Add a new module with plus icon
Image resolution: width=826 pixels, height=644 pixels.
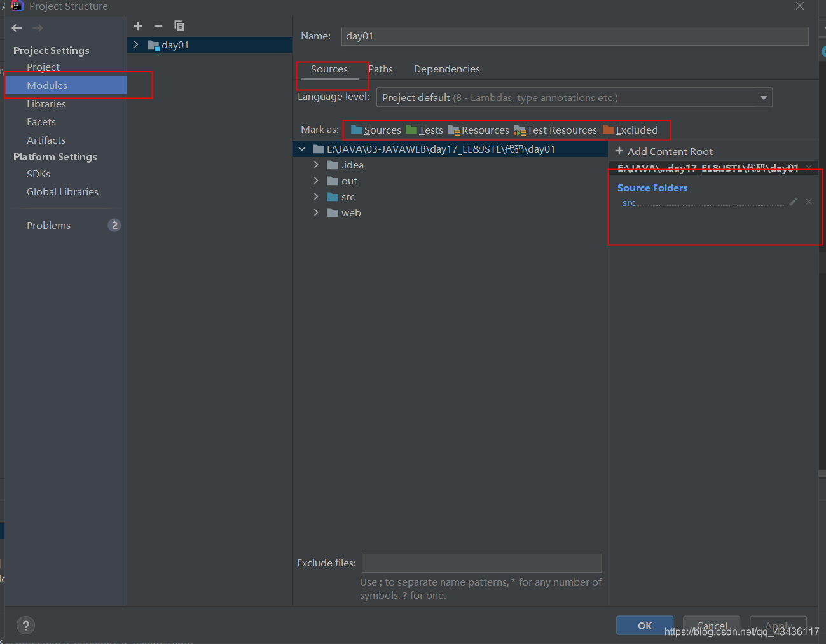[x=138, y=26]
